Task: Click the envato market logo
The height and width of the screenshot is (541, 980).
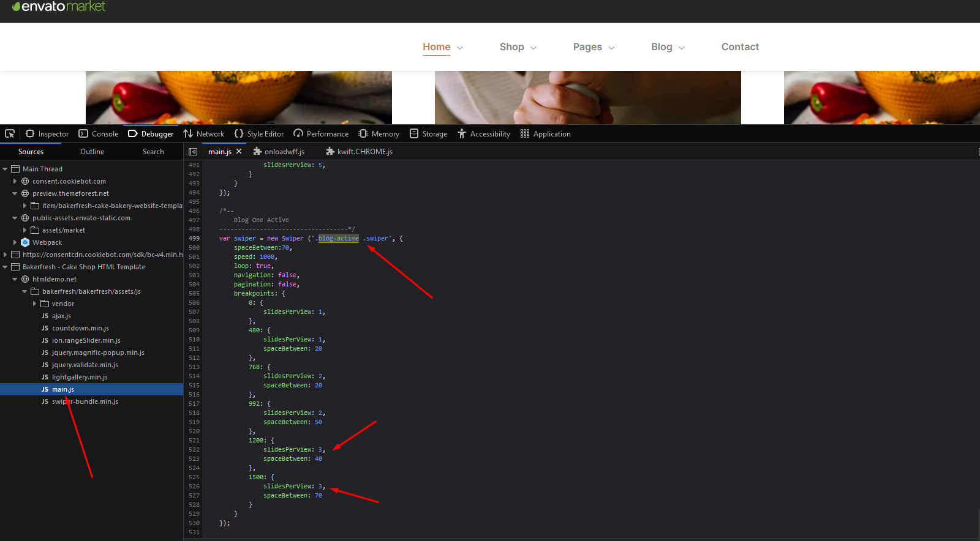Action: pos(59,7)
